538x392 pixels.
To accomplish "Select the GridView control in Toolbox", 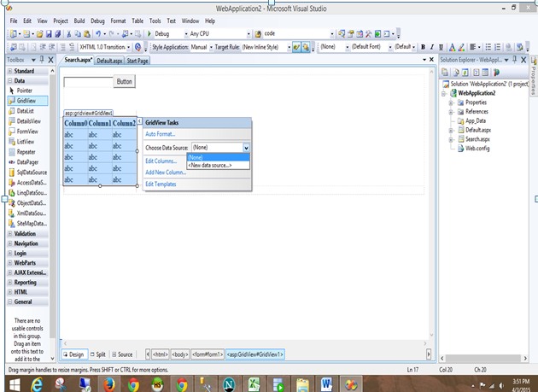I will pyautogui.click(x=26, y=101).
